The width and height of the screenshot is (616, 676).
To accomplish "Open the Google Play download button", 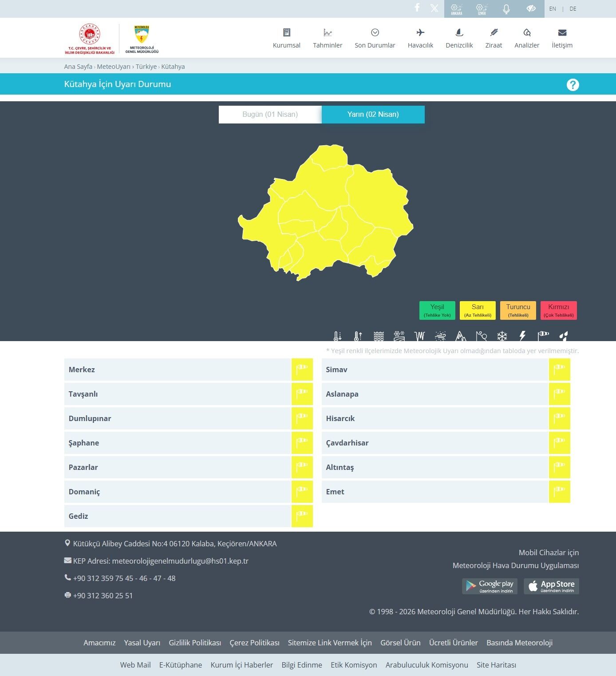I will [490, 586].
